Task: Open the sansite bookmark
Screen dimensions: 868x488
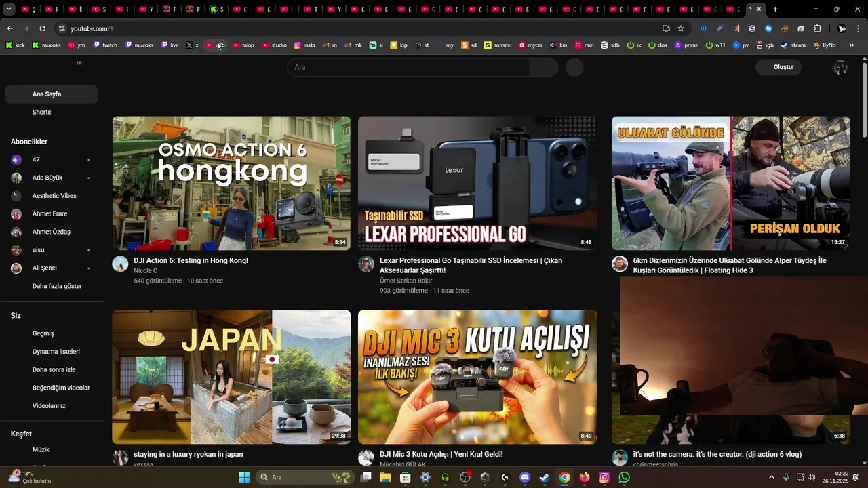Action: coord(497,45)
